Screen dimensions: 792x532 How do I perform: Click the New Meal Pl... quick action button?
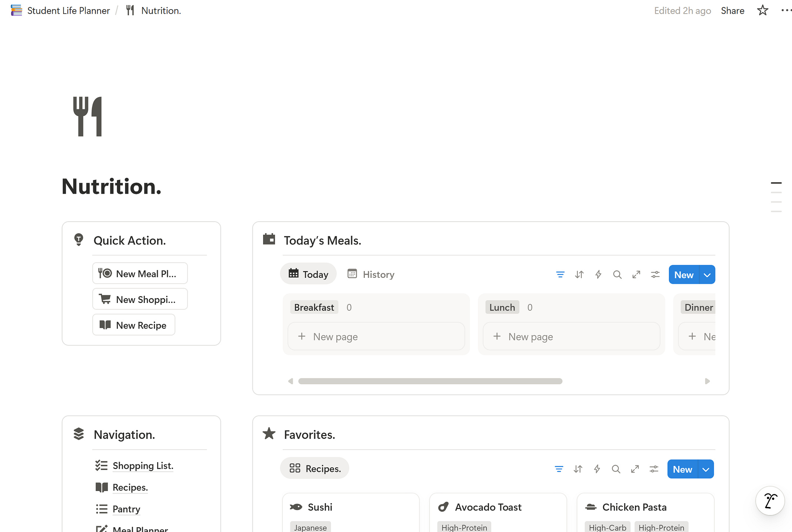tap(140, 273)
